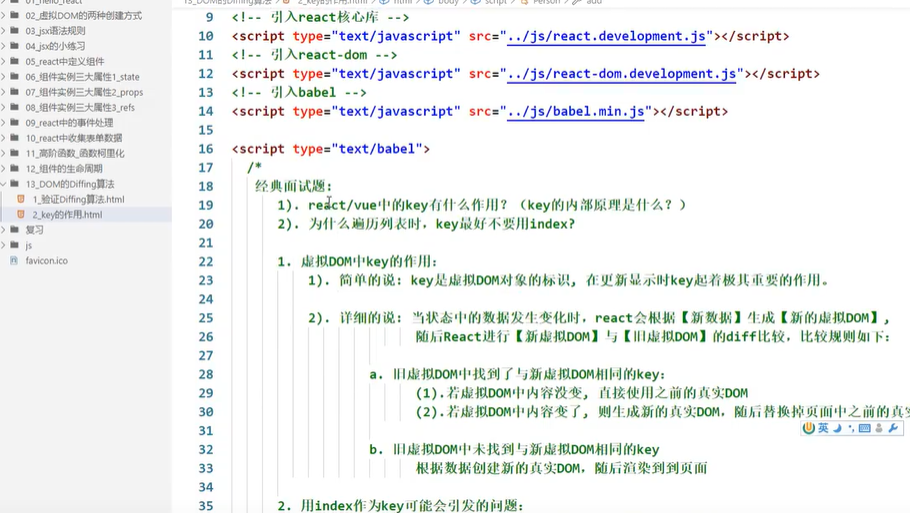
Task: Click line 'a. 旧虚拟DOM中找到了与新虚拟DOM相同的key'
Action: (517, 374)
